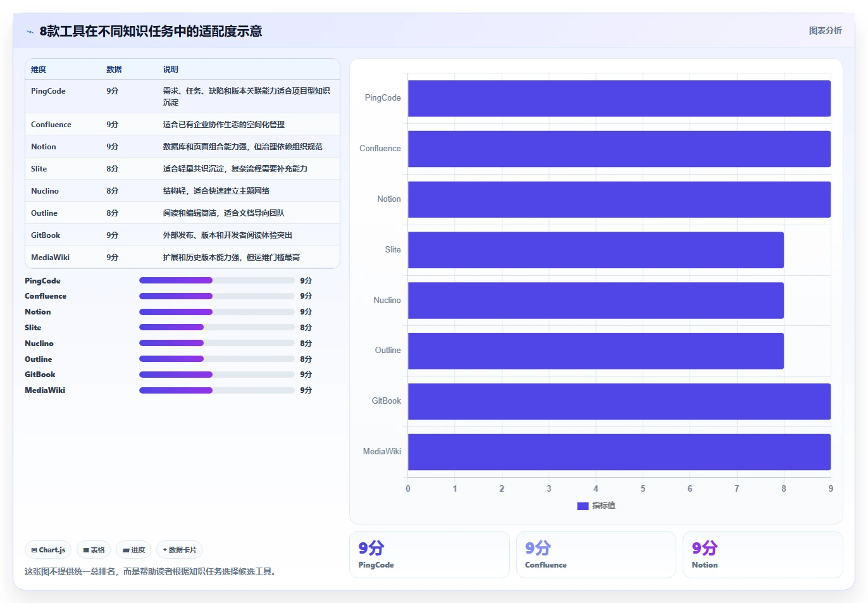Click the Nuclino bar in the chart

595,300
